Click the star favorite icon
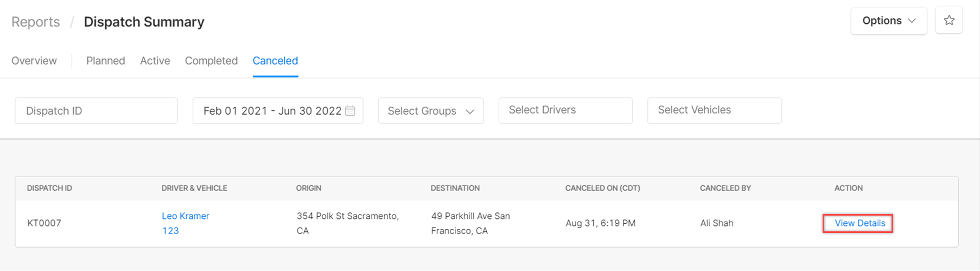 click(x=949, y=21)
